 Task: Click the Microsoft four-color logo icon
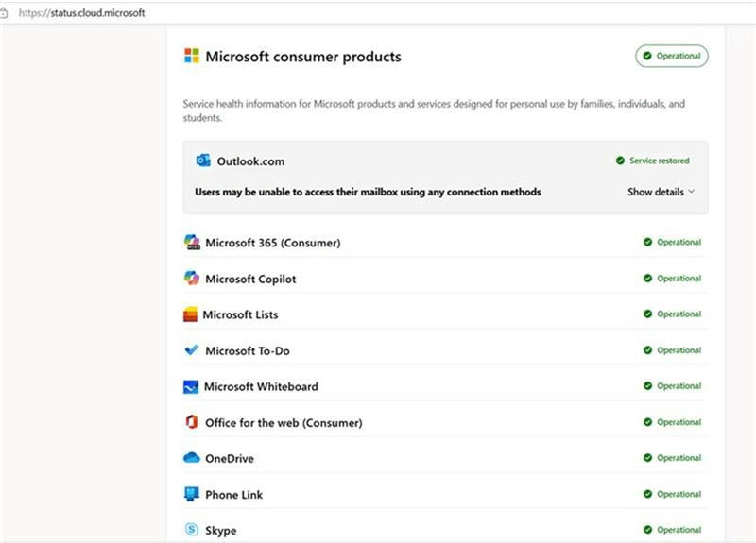[x=192, y=57]
